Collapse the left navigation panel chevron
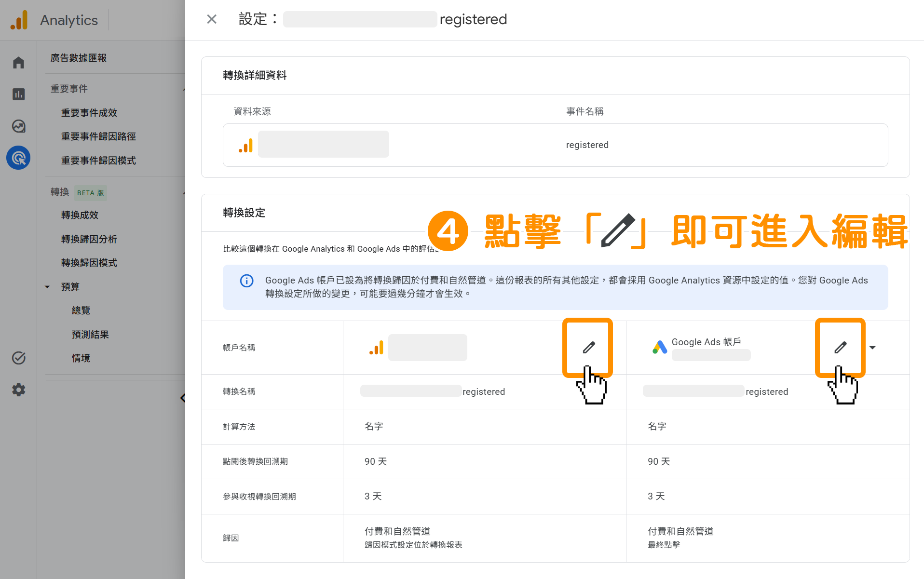 [x=183, y=398]
